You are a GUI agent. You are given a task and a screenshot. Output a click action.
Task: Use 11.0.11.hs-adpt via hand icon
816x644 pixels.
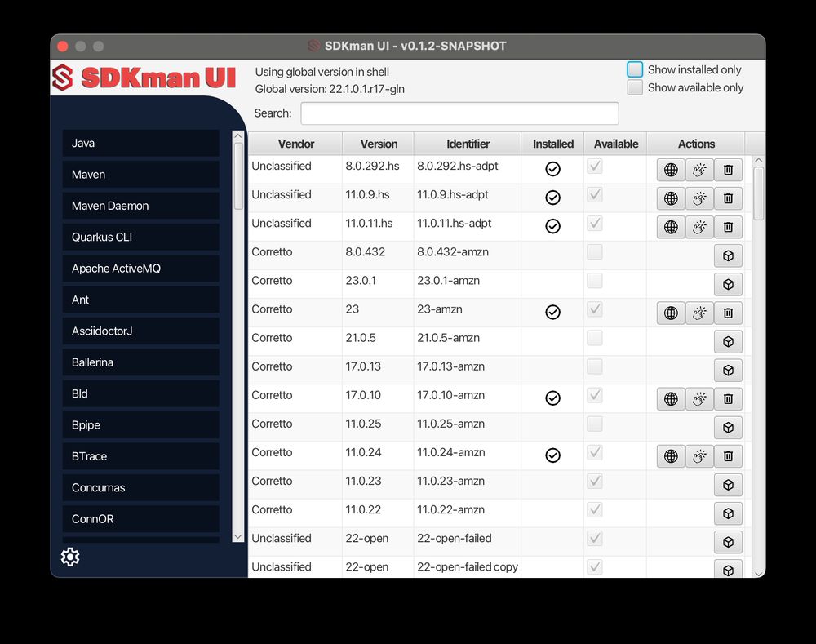pos(699,227)
